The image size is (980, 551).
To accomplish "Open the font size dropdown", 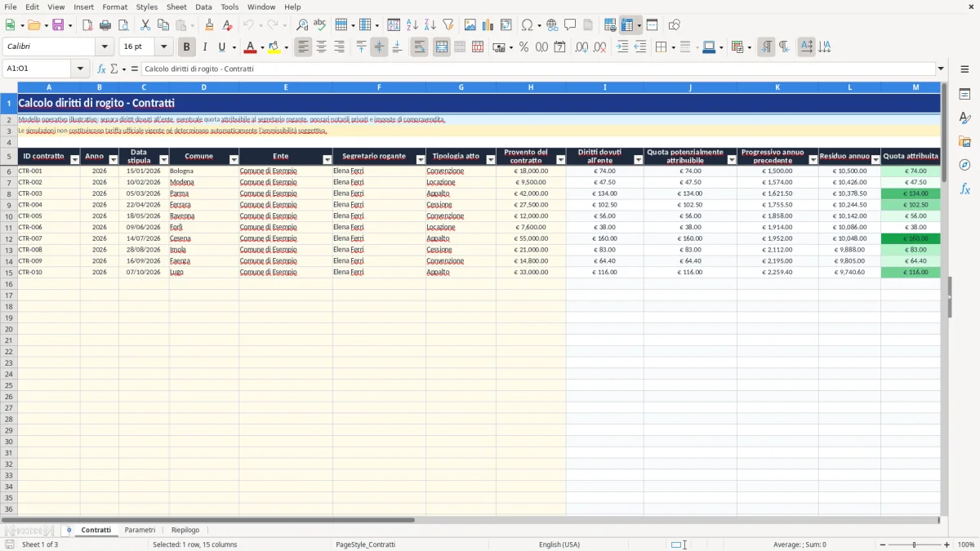I will click(163, 47).
